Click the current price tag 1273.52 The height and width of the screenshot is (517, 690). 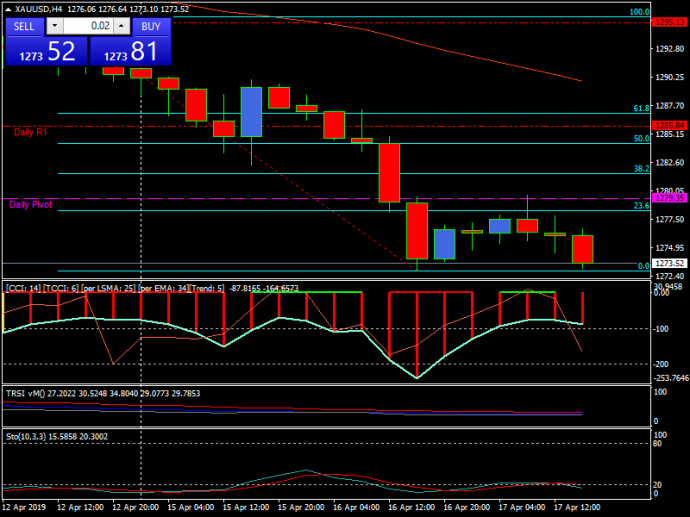point(666,264)
